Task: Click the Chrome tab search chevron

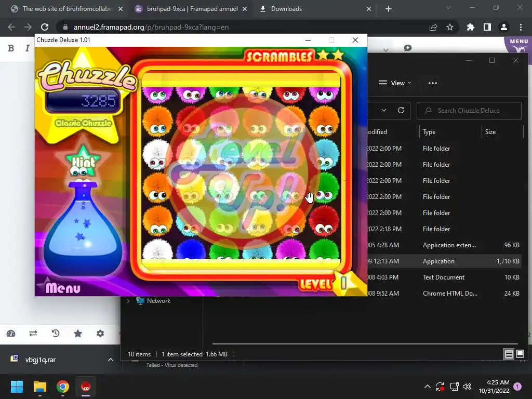Action: [x=448, y=7]
